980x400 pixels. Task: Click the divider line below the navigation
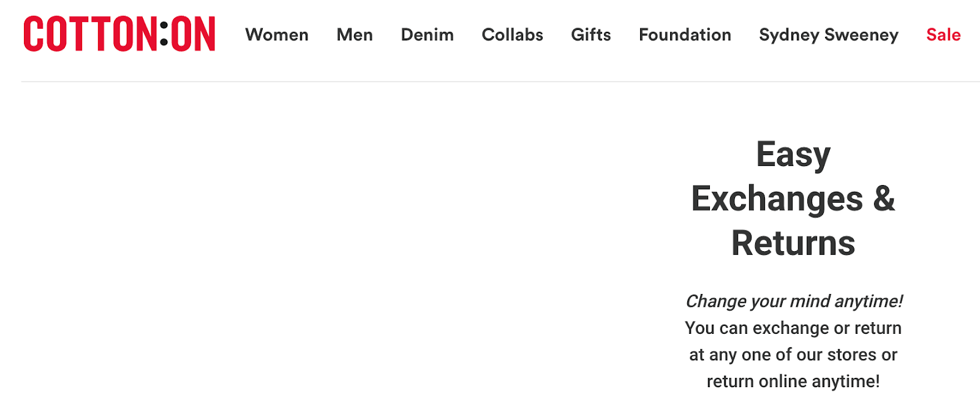point(490,81)
